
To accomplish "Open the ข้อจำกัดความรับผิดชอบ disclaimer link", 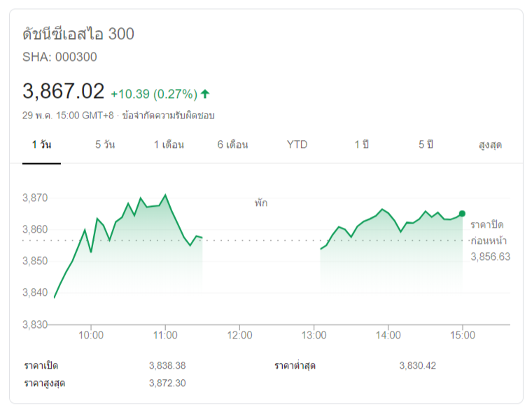I will point(168,115).
